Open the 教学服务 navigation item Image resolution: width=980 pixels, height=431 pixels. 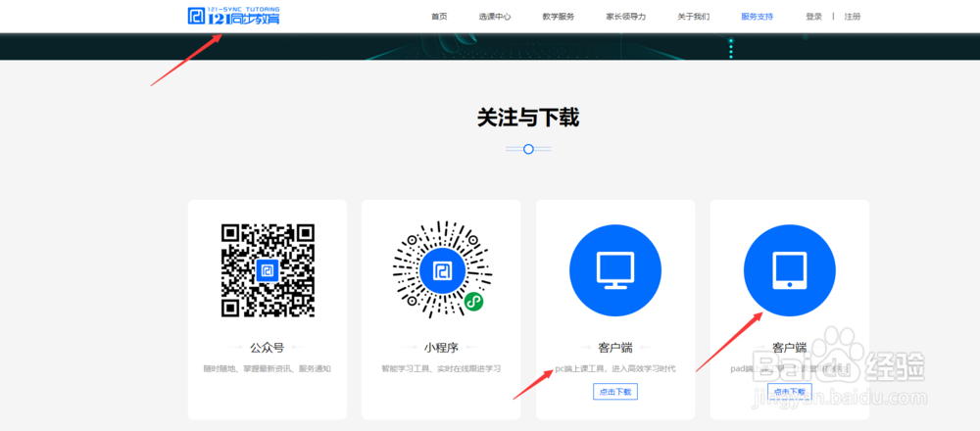tap(559, 17)
